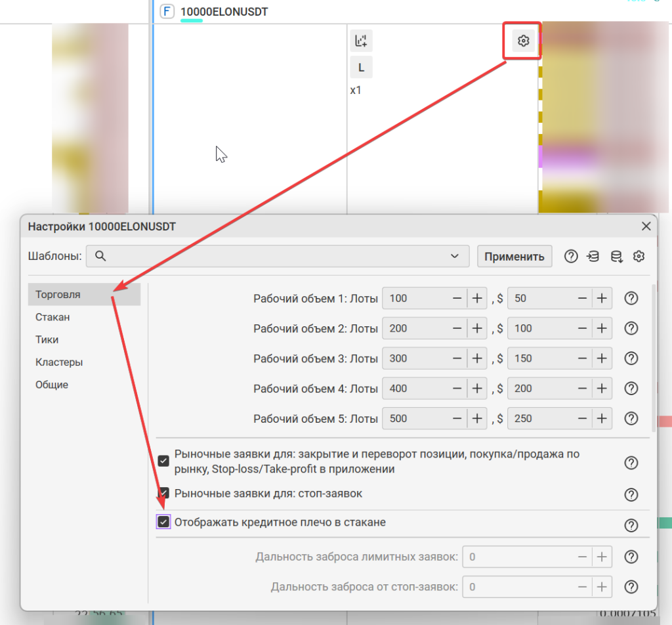Increase Рабочий объем 2 dollar value
Screen dimensions: 672x625
[x=602, y=328]
